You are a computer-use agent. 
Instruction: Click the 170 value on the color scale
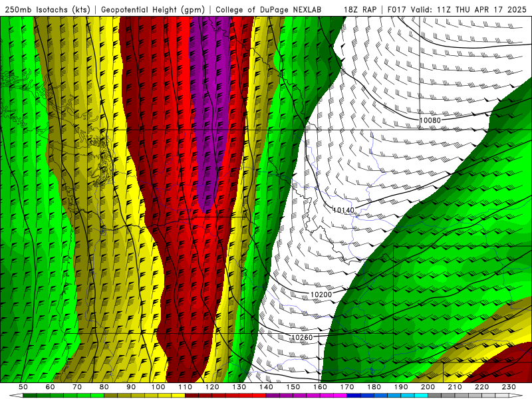tap(347, 387)
